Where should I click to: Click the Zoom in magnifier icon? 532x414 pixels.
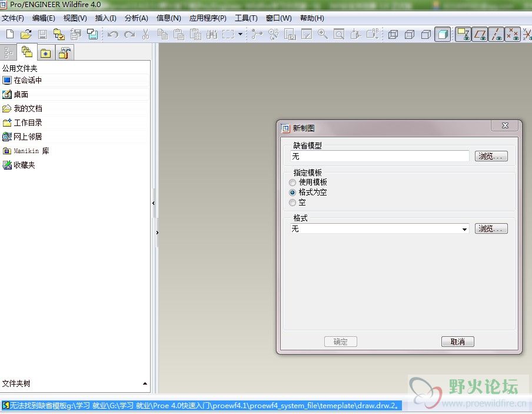pos(322,34)
